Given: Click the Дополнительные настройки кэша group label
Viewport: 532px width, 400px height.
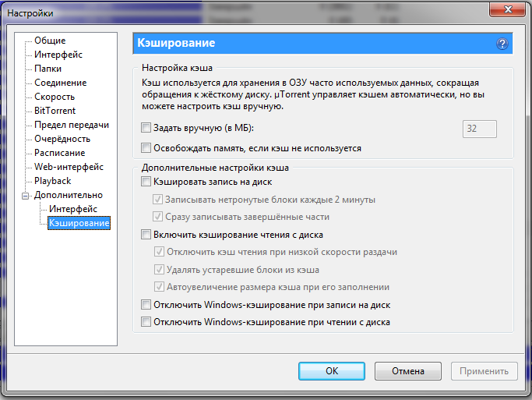Looking at the screenshot, I should click(215, 168).
